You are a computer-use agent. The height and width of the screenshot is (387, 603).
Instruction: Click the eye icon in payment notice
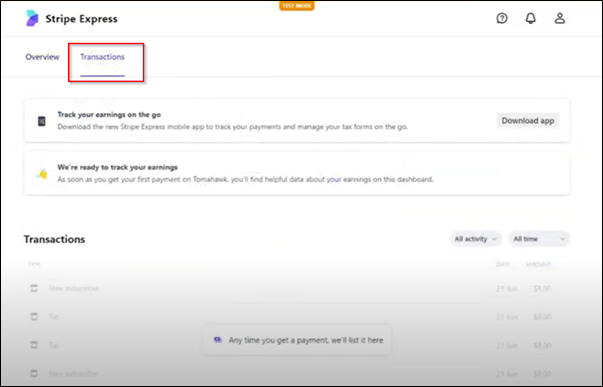click(x=218, y=340)
